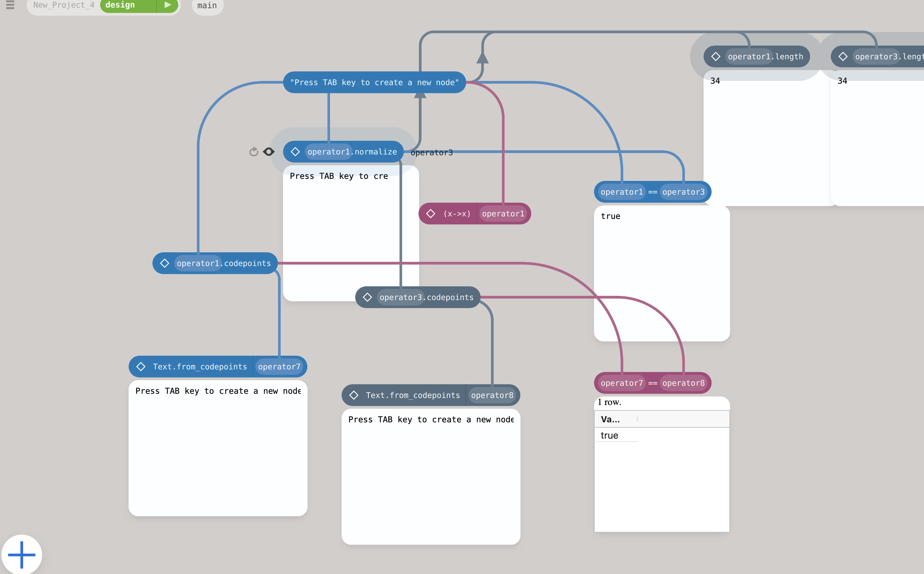The image size is (924, 574).
Task: Click the 'Press TAB key to create a new node' node
Action: tap(375, 82)
